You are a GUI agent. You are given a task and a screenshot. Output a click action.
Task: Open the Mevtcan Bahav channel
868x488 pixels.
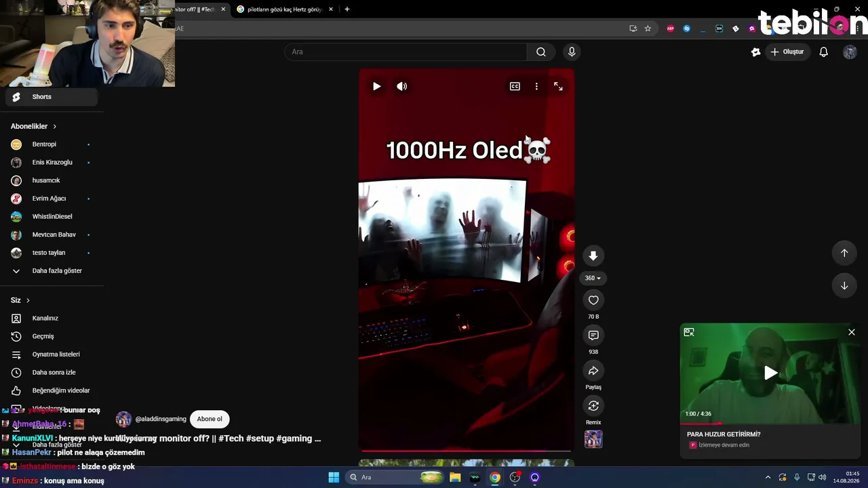coord(52,235)
